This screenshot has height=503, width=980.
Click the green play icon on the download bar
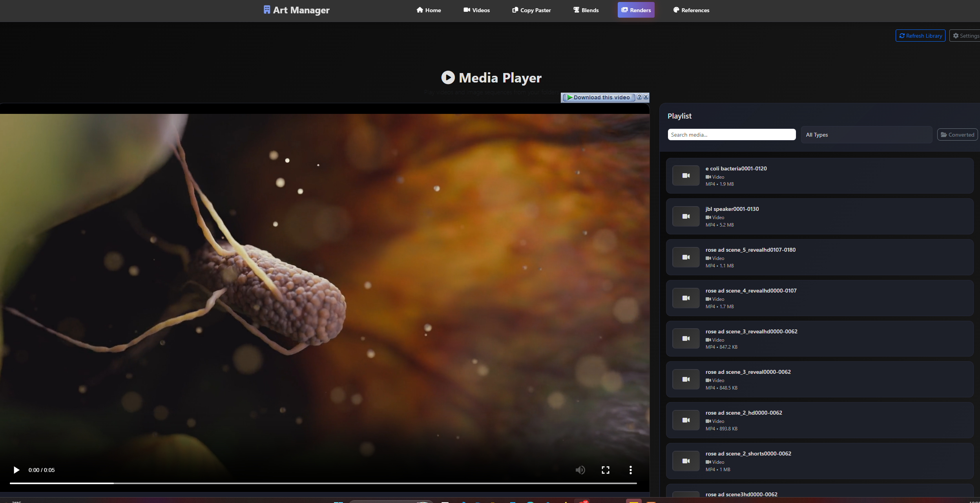pos(570,97)
